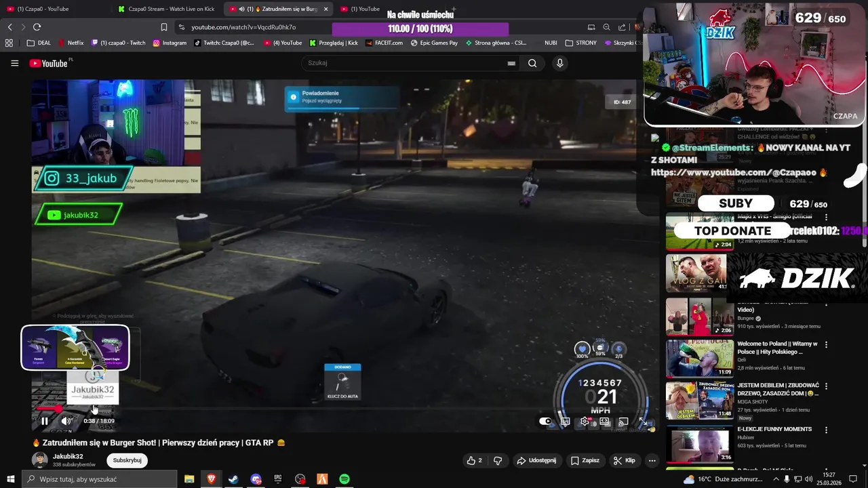The image size is (868, 488).
Task: Open the DEAL bookmarks folder
Action: (x=39, y=43)
